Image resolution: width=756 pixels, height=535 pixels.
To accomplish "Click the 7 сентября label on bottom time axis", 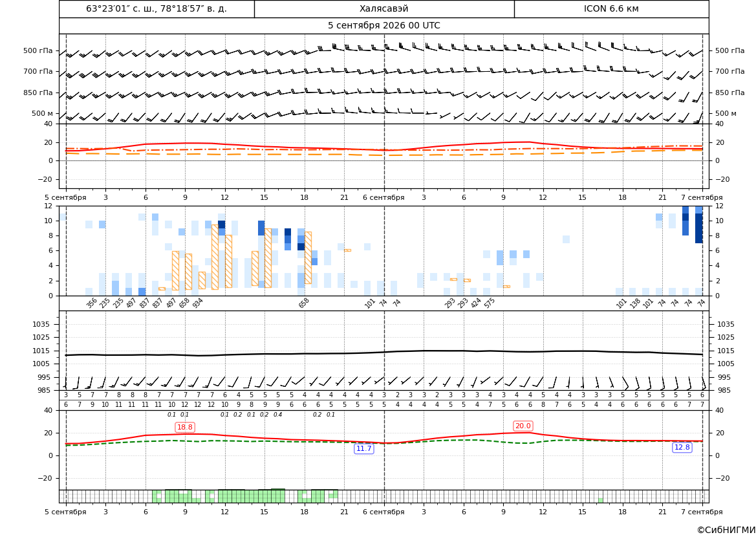I will pyautogui.click(x=702, y=512).
